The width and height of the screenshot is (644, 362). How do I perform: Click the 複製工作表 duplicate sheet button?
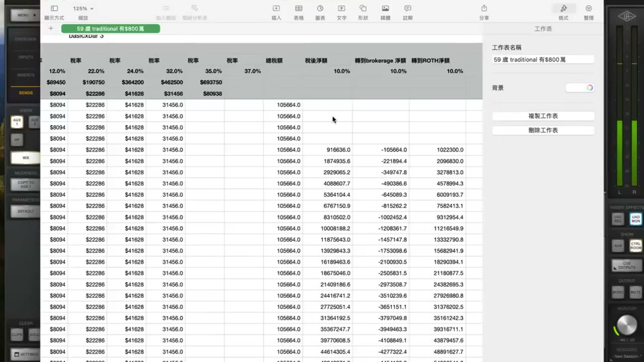click(x=543, y=116)
